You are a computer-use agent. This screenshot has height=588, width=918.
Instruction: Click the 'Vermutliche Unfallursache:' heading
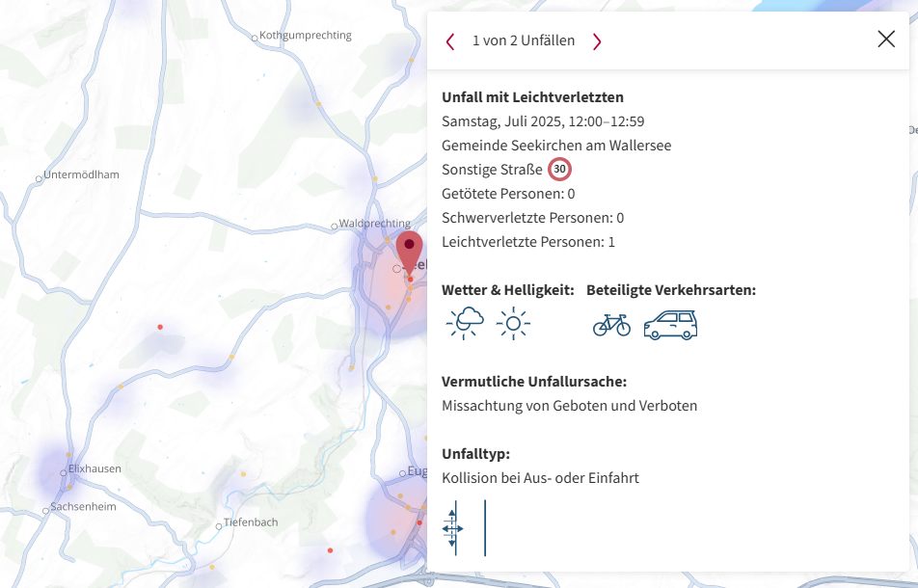534,382
